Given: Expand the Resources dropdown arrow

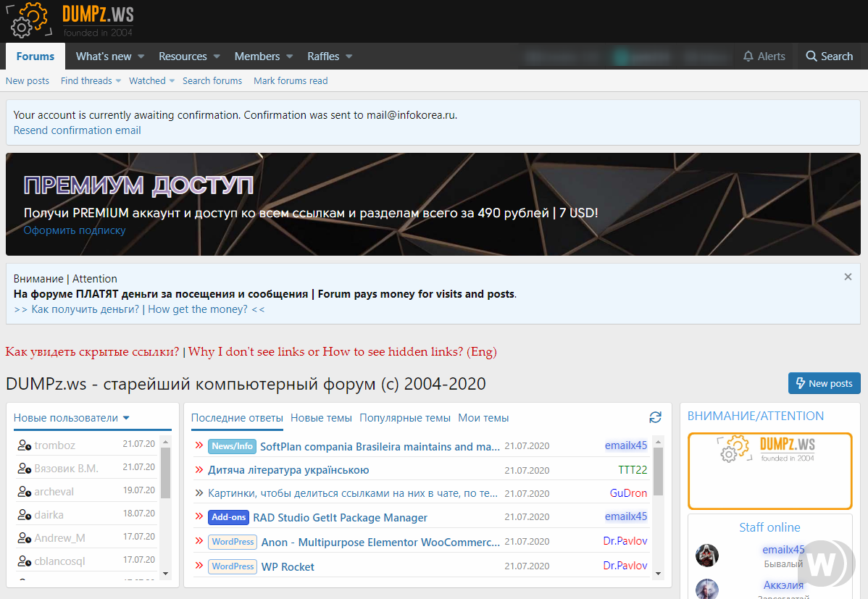Looking at the screenshot, I should (217, 56).
